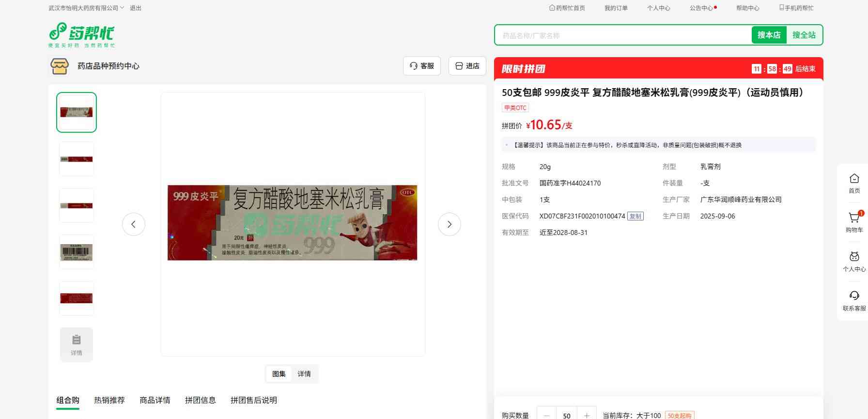The image size is (868, 419).
Task: Decrease purchase quantity with minus
Action: pos(547,415)
